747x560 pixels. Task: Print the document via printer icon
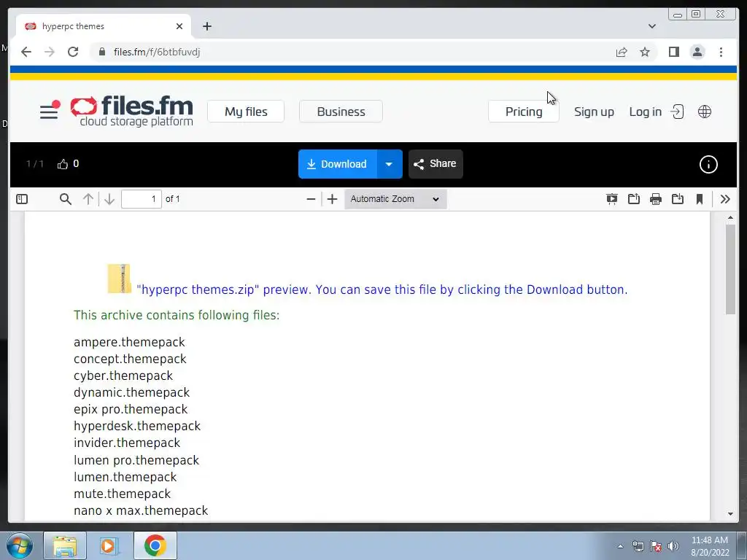coord(656,199)
